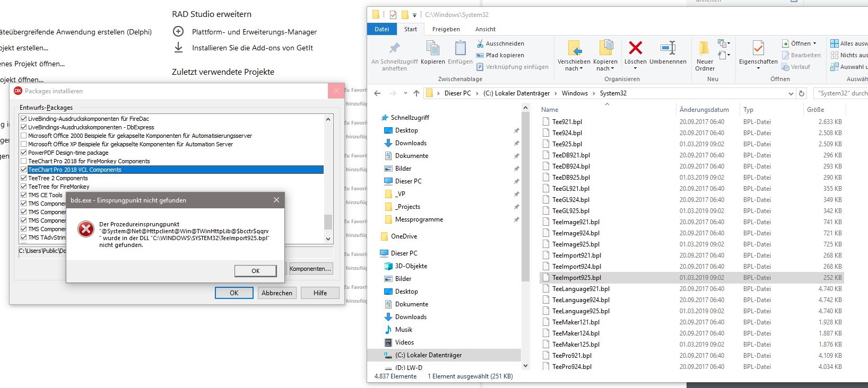This screenshot has width=868, height=388.
Task: Check Microsoft Office 2000 Beispiele checkbox
Action: pyautogui.click(x=23, y=136)
